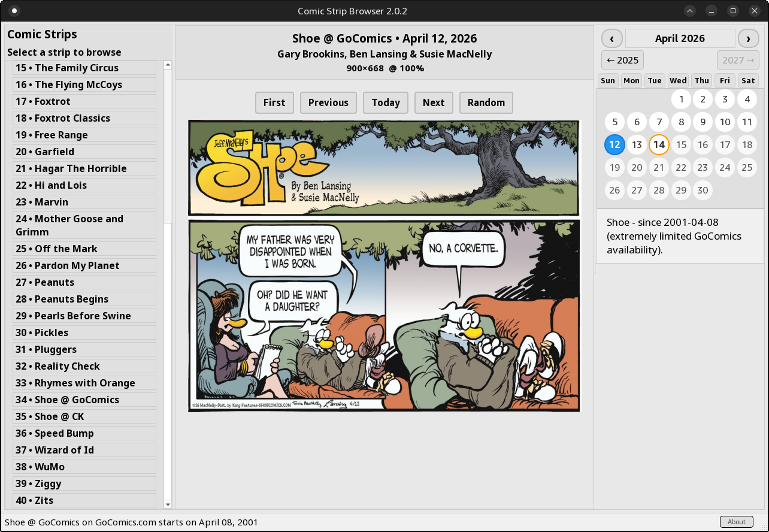Select strip 27 Peanuts
This screenshot has width=769, height=532.
(84, 282)
